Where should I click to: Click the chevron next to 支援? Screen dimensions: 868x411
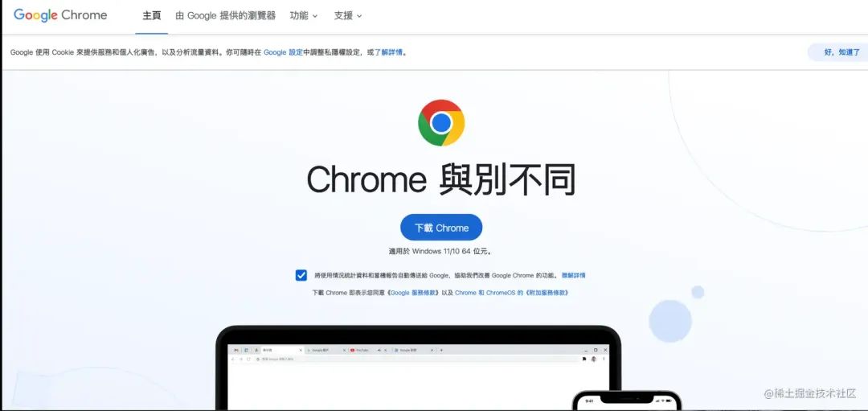359,16
